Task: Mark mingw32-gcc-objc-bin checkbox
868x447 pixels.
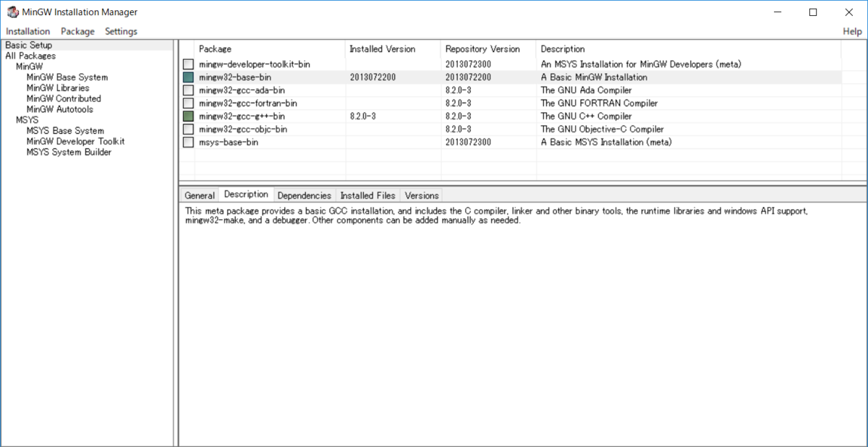Action: (x=188, y=129)
